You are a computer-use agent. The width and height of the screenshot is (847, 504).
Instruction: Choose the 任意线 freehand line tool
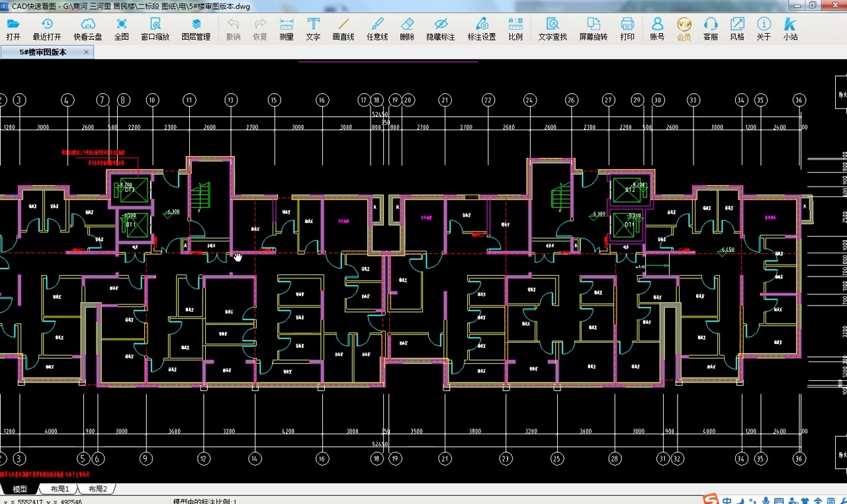pos(377,29)
